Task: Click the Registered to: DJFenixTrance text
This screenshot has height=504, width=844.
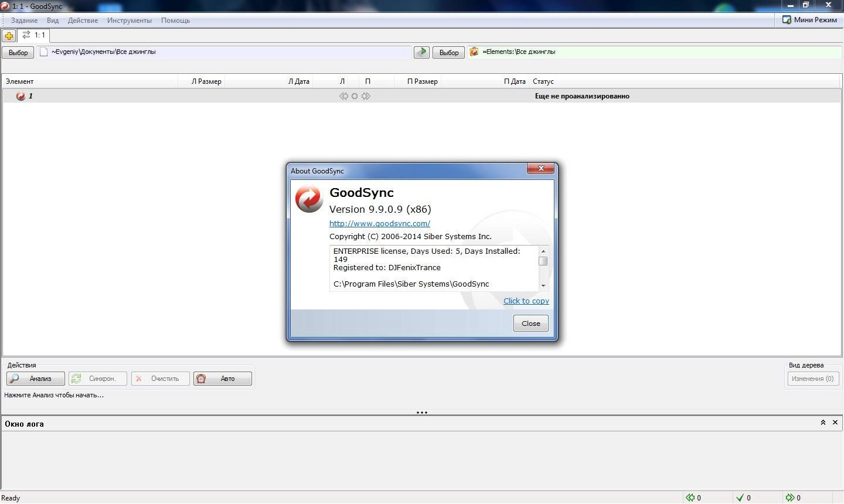Action: pos(387,267)
